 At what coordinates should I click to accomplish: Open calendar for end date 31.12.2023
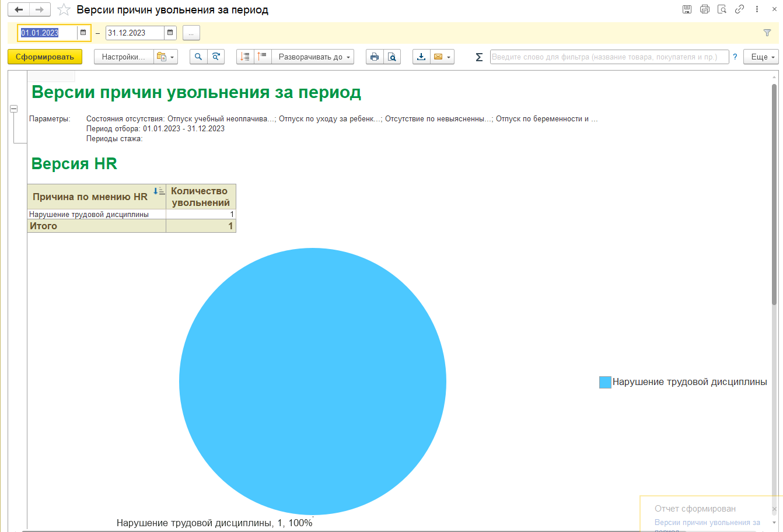pyautogui.click(x=170, y=33)
